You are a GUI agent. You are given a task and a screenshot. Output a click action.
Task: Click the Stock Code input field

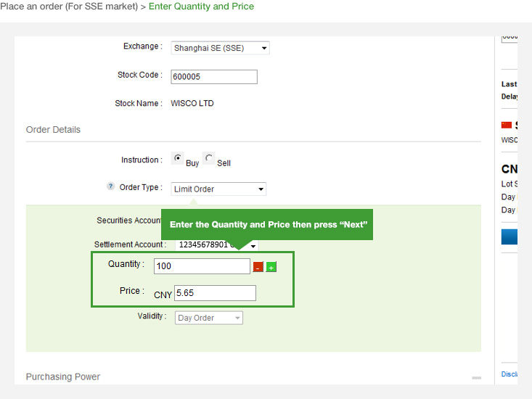(x=214, y=77)
